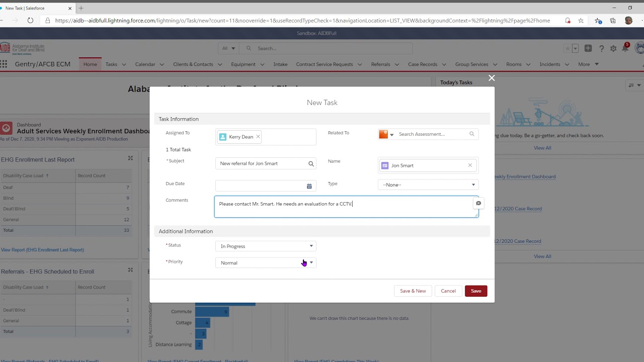This screenshot has height=362, width=644.
Task: Click the Save & New button
Action: (413, 291)
